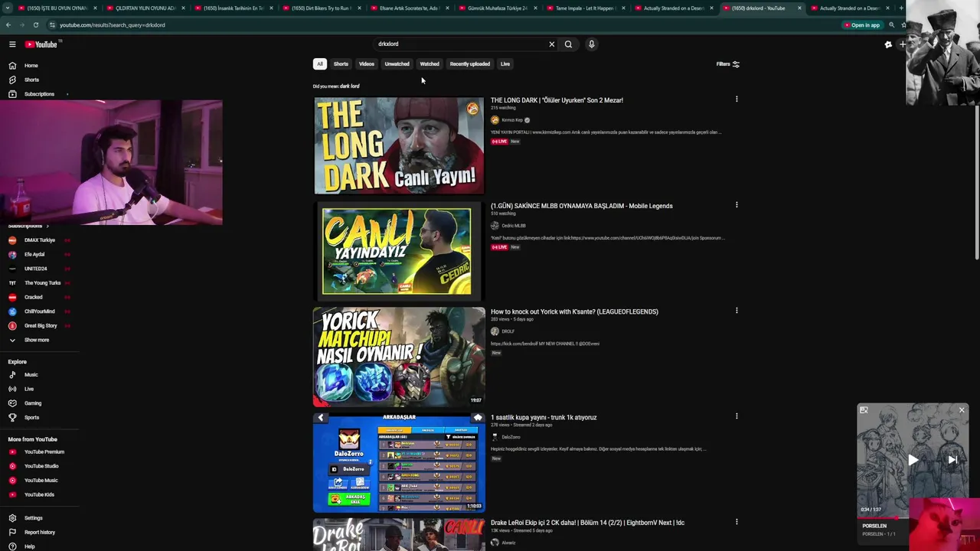Open The Young Turks subscription
Viewport: 980px width, 551px height.
tap(42, 283)
